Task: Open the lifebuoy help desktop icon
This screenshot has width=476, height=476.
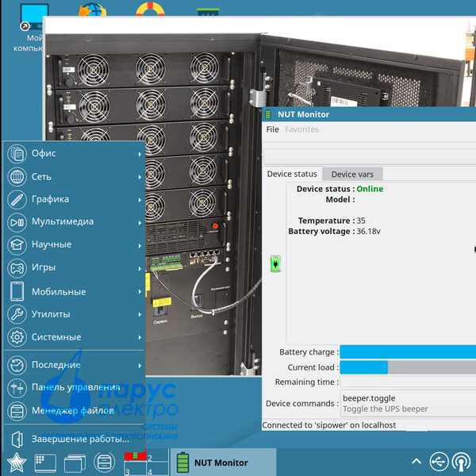Action: pos(148,11)
